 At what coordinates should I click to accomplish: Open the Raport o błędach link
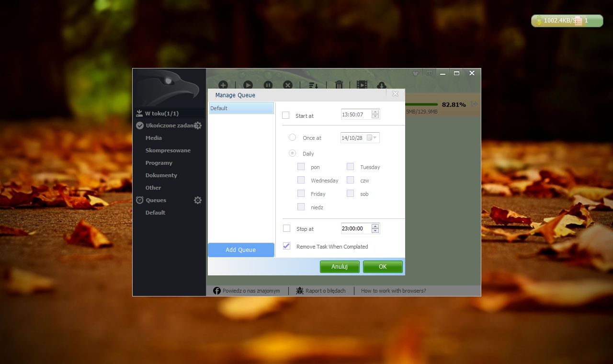point(326,291)
